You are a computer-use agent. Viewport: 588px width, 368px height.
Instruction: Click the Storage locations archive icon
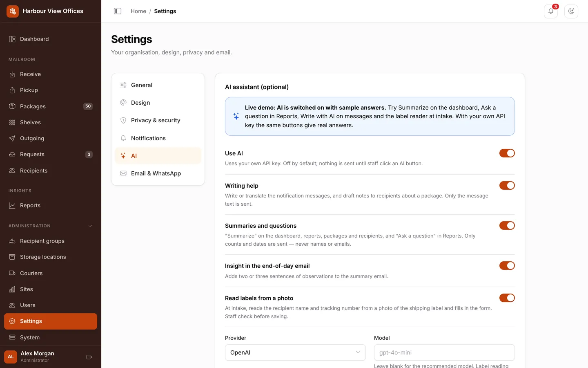coord(12,257)
